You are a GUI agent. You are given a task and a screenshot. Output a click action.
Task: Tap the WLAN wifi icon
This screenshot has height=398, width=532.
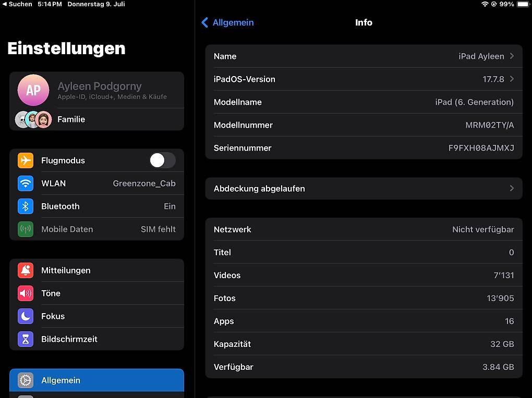[x=26, y=183]
